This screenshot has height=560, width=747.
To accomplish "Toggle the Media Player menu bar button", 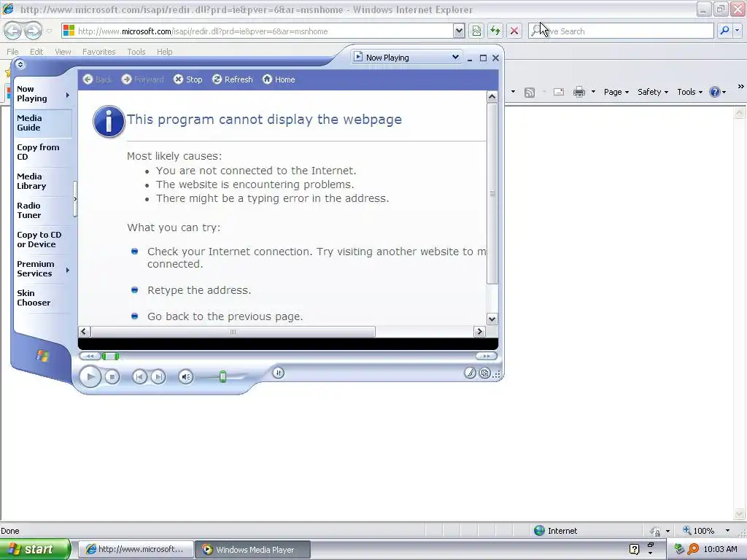I will coord(20,64).
